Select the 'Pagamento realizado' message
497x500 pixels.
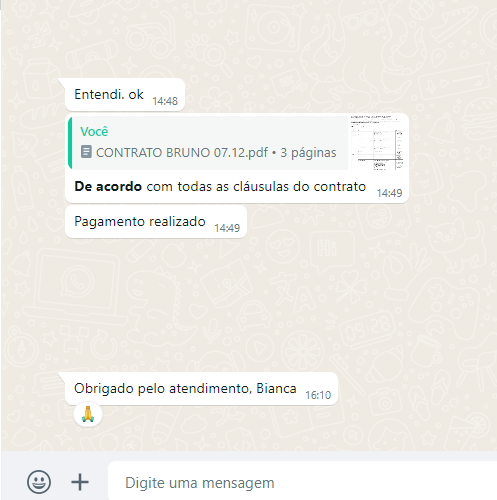pos(156,222)
